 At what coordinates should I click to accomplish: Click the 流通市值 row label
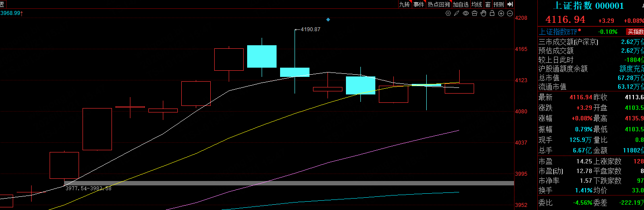tap(553, 87)
